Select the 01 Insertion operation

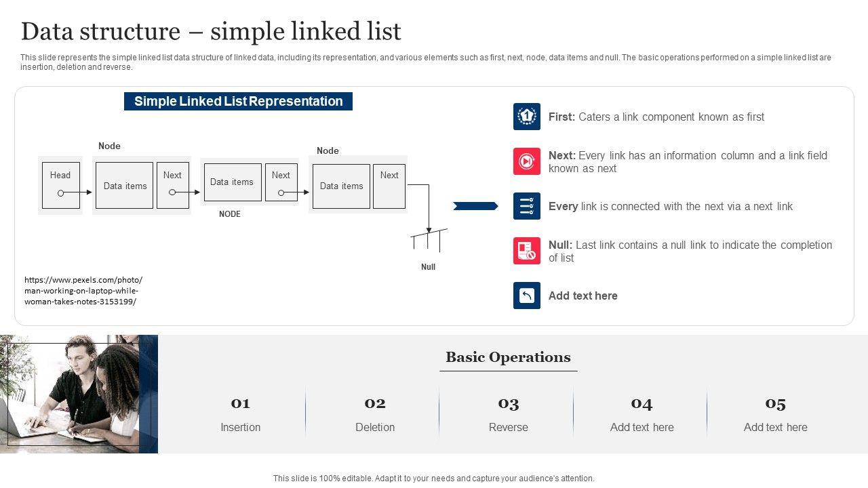point(240,413)
